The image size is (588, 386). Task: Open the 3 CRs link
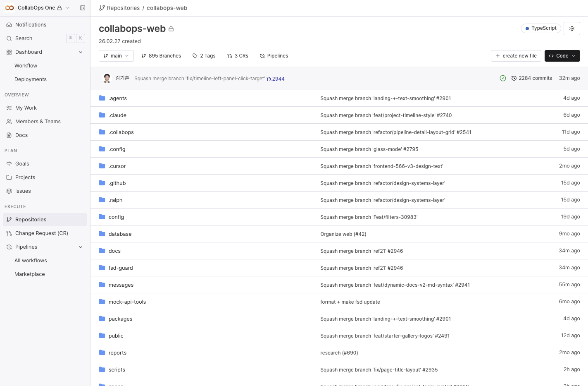[238, 56]
